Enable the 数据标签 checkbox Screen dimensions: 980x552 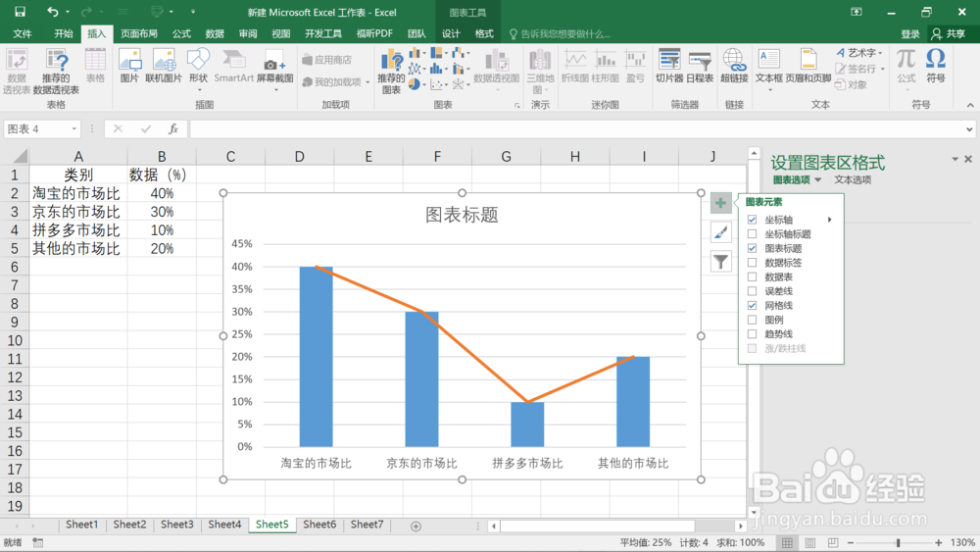[x=752, y=263]
